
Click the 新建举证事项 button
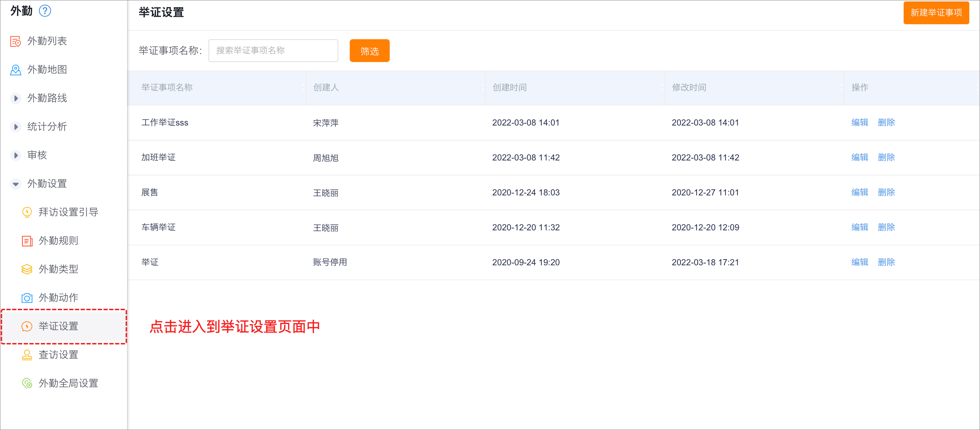click(x=936, y=13)
